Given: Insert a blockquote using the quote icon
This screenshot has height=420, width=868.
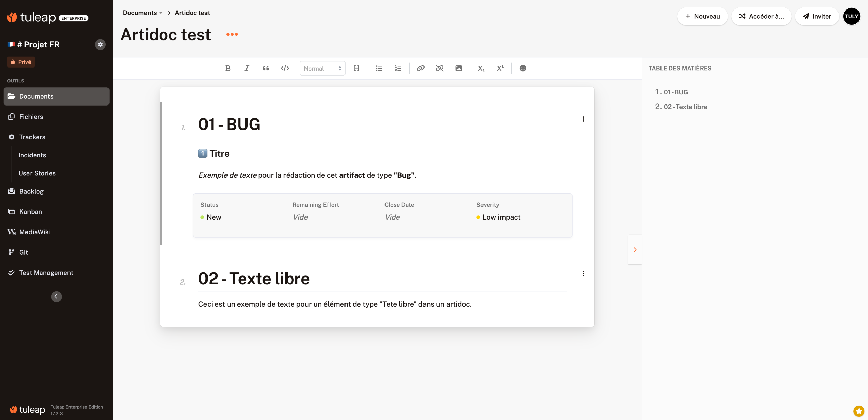Looking at the screenshot, I should [266, 68].
